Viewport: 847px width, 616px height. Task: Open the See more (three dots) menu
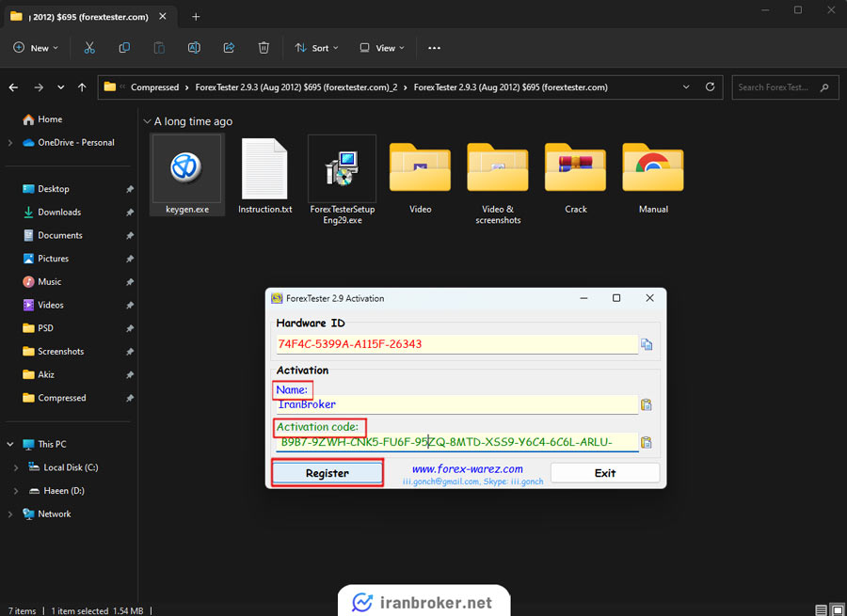point(434,48)
